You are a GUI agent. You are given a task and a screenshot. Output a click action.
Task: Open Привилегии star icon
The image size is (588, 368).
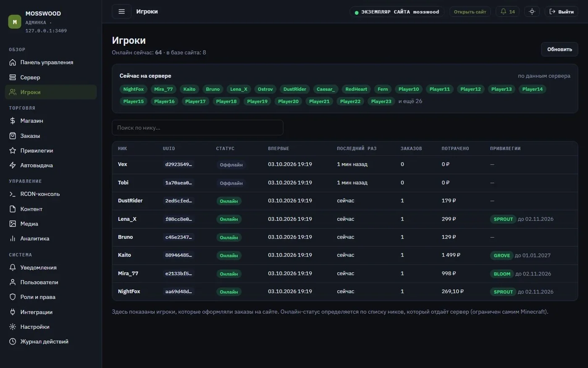coord(13,151)
